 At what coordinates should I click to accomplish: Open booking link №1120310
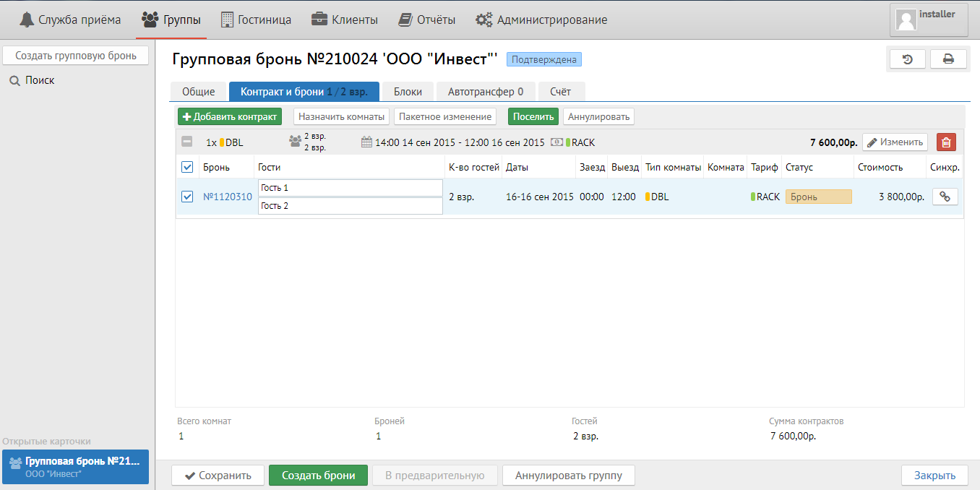click(x=228, y=197)
